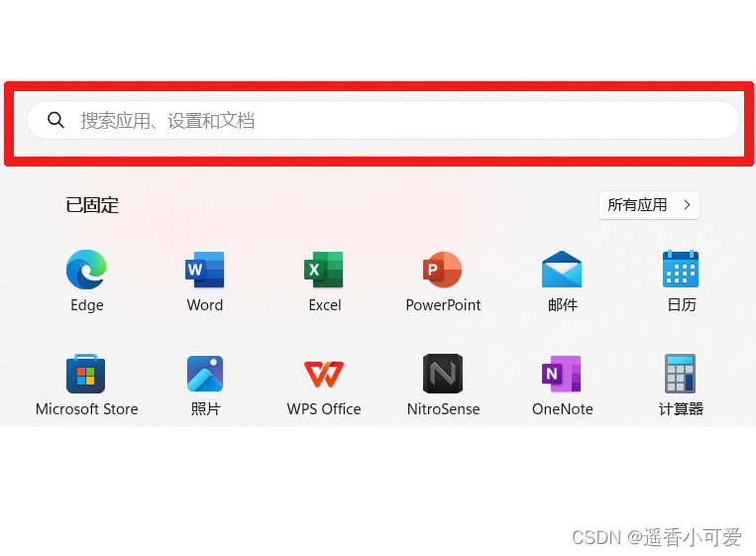Click the 已固定 section heading
Viewport: 756px width, 556px height.
click(92, 205)
